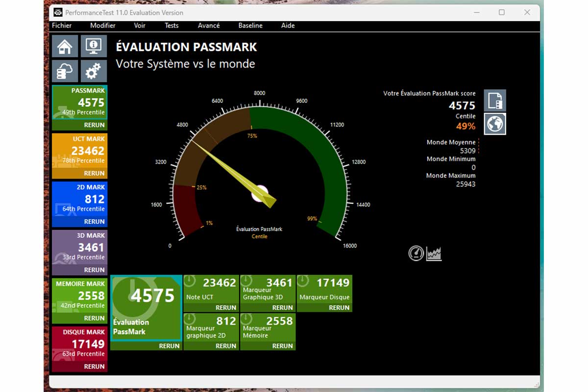Click the Monde Maximum value 25943

[465, 184]
